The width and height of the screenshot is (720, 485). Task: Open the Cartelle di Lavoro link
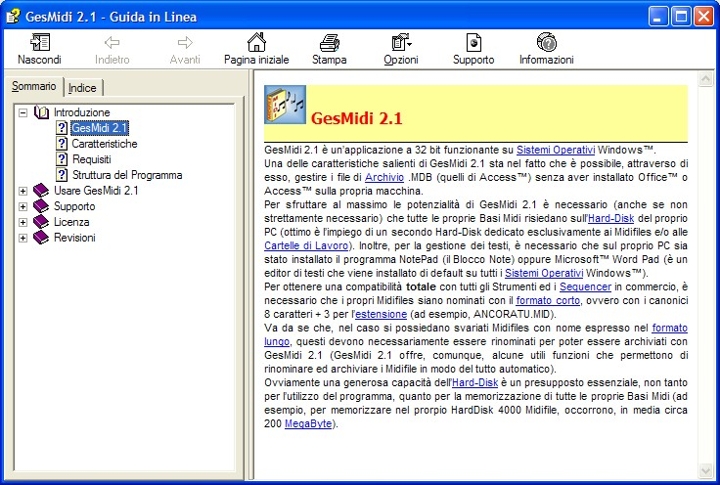[306, 246]
